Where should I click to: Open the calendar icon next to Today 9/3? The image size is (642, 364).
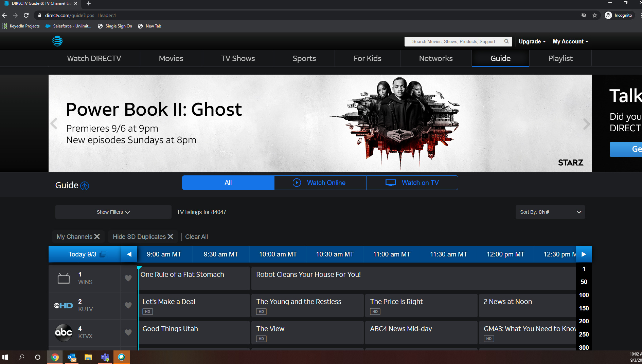tap(103, 254)
